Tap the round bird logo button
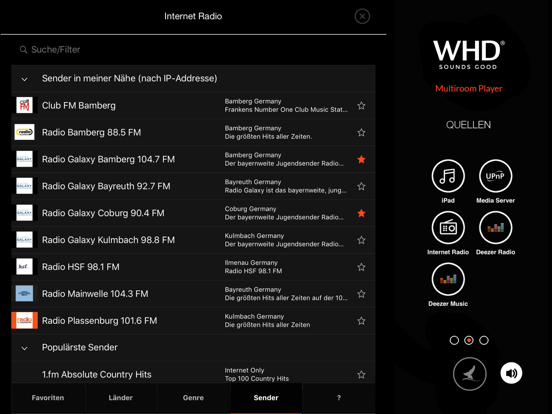Image resolution: width=552 pixels, height=414 pixels. click(470, 374)
